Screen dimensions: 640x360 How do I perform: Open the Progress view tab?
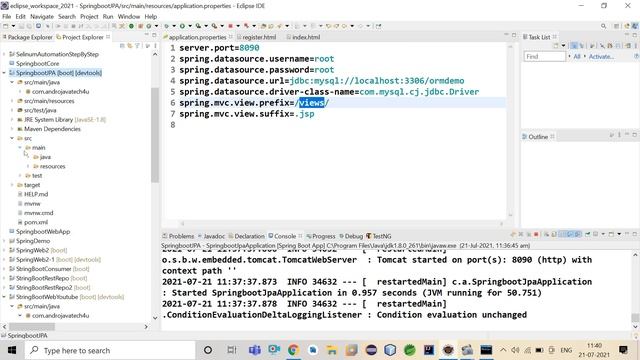tap(324, 236)
